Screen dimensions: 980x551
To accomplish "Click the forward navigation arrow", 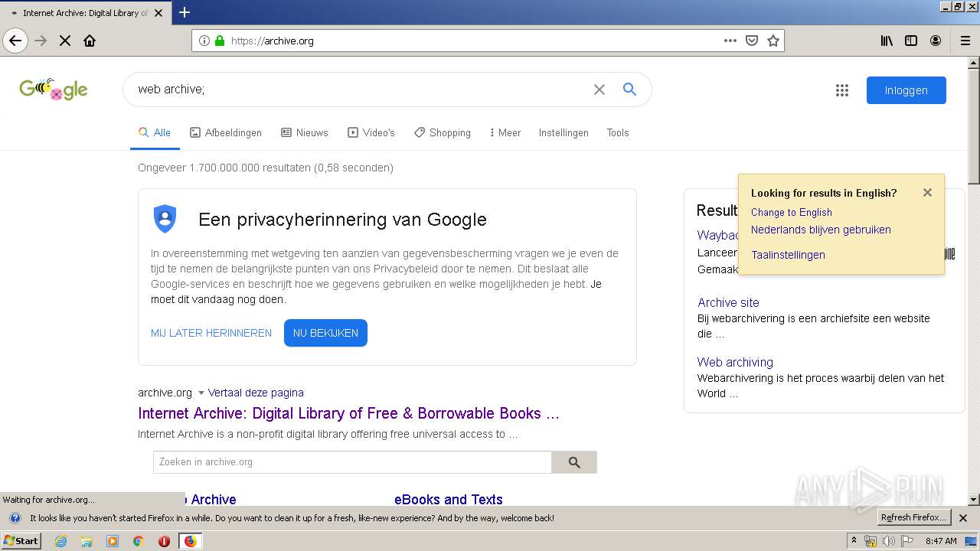I will tap(41, 41).
